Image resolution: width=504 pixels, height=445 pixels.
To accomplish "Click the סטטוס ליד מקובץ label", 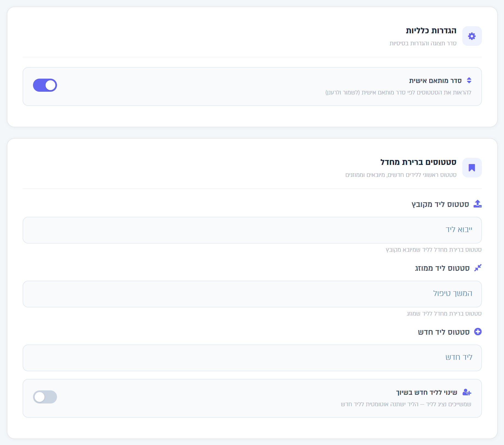I will 440,204.
